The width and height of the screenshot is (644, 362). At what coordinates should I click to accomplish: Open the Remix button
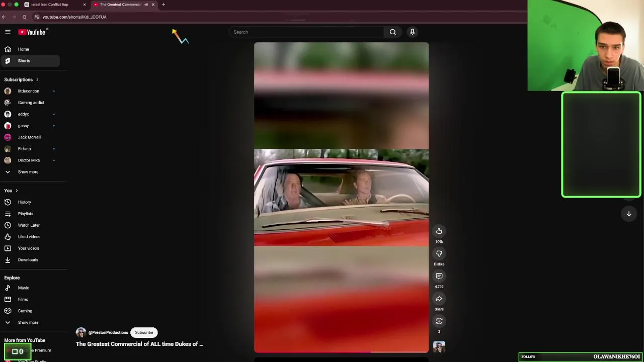tap(439, 321)
